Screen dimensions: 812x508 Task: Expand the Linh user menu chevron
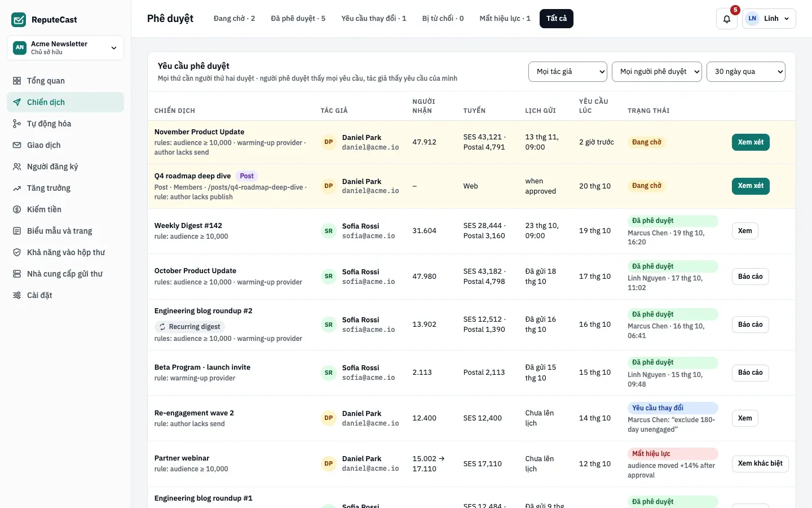(787, 19)
